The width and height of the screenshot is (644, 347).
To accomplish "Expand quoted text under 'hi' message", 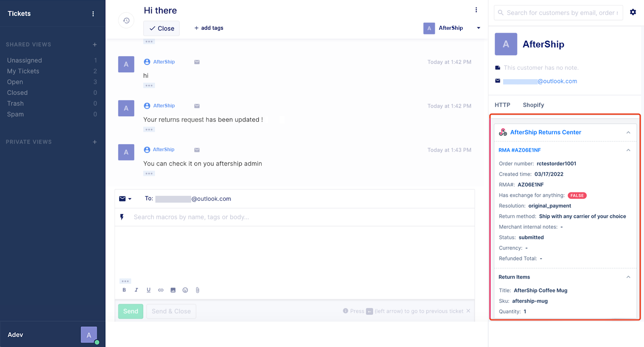I will pos(149,86).
